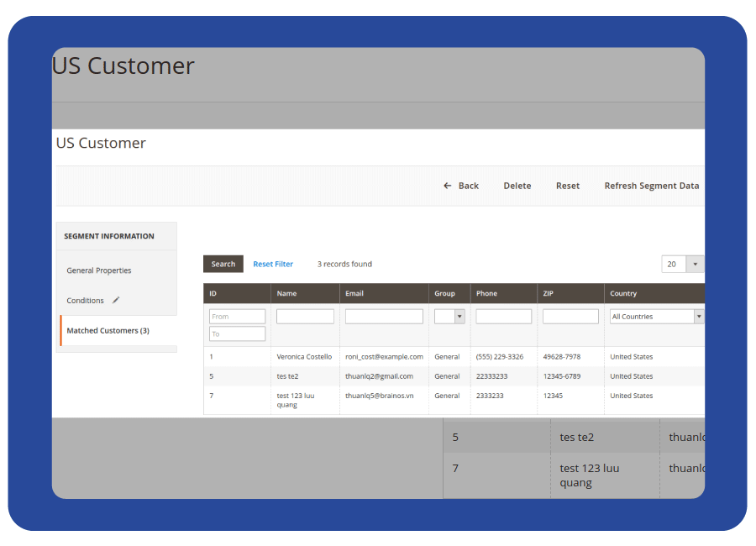Click the Phone filter input box
This screenshot has width=756, height=546.
point(503,317)
